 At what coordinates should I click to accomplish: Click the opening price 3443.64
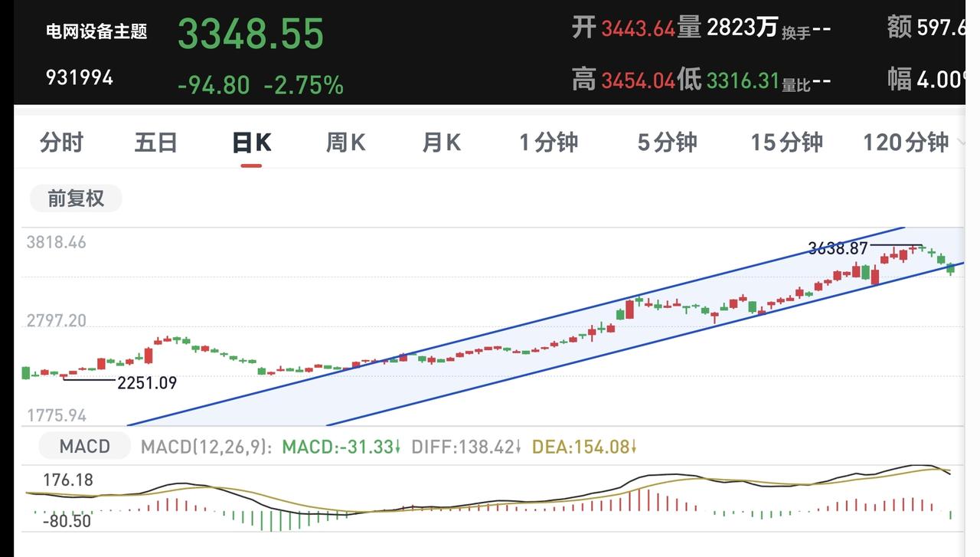click(638, 29)
